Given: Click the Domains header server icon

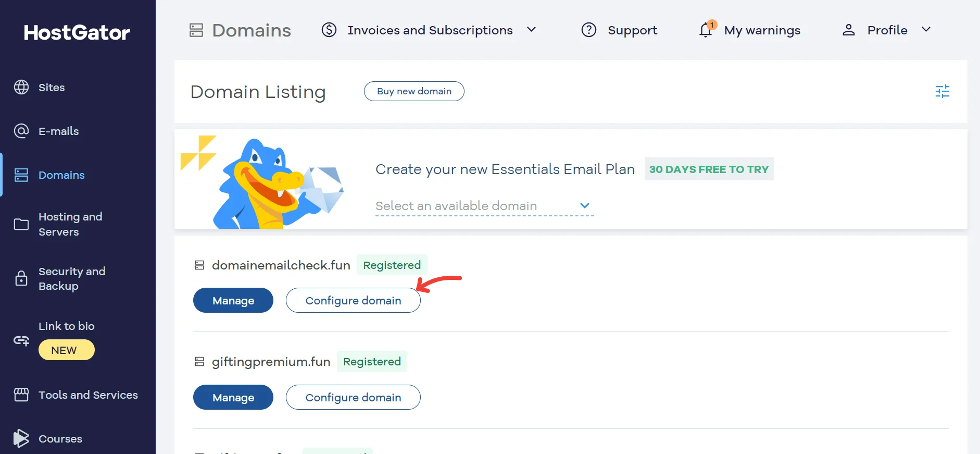Looking at the screenshot, I should click(x=196, y=30).
